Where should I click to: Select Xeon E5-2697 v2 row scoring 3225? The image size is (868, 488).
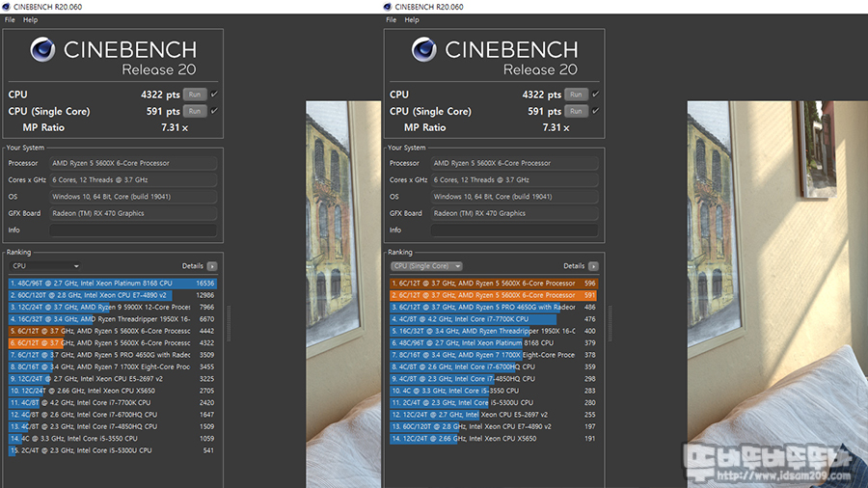click(x=113, y=379)
